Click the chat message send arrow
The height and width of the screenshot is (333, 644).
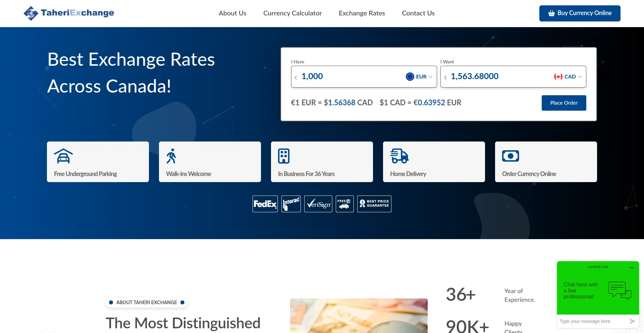coord(632,321)
